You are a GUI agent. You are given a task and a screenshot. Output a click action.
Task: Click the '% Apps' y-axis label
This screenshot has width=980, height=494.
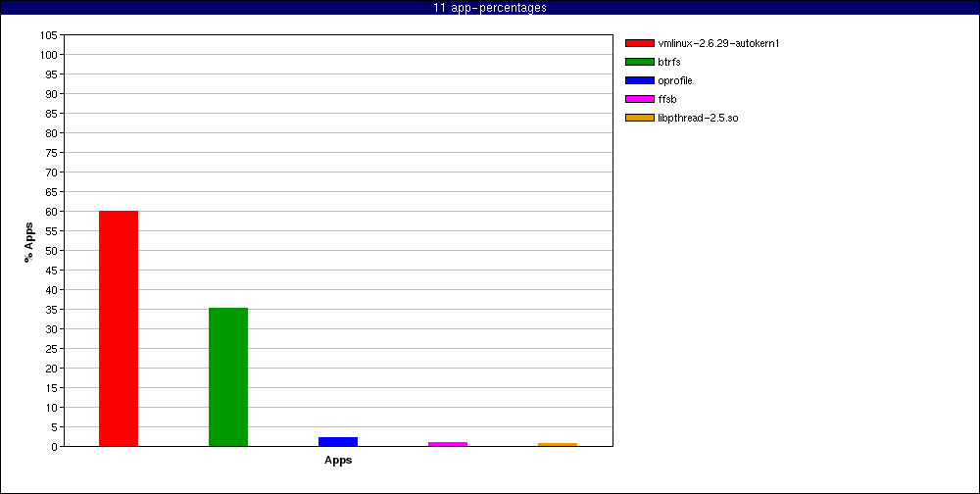[x=29, y=242]
